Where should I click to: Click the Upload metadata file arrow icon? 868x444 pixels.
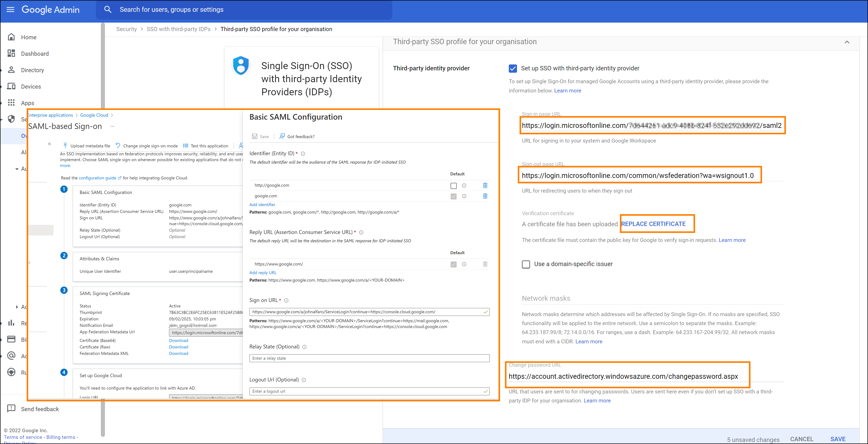(65, 146)
